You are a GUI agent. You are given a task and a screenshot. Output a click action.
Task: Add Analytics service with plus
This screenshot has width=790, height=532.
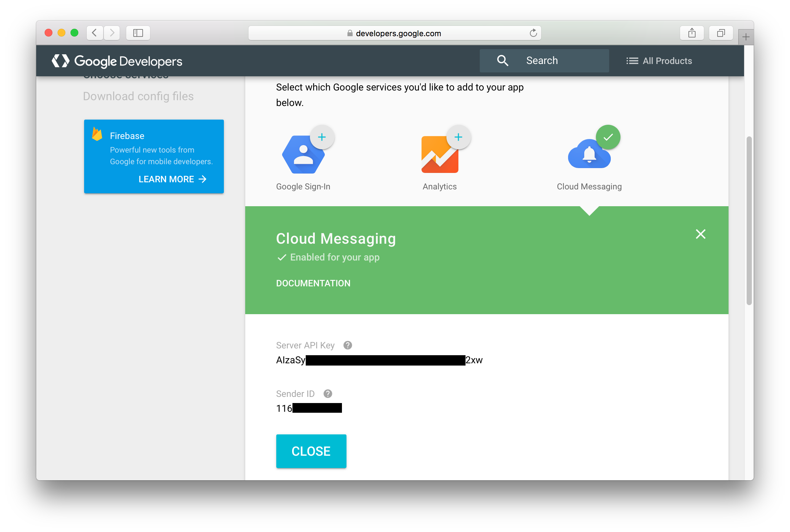(458, 137)
